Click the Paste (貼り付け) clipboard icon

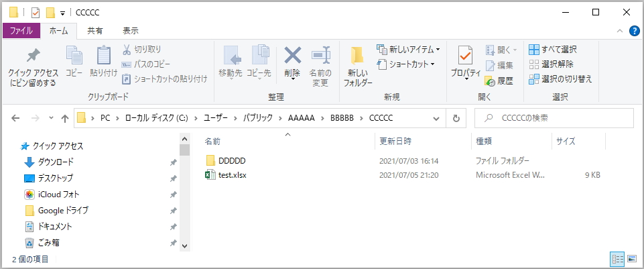click(x=104, y=55)
